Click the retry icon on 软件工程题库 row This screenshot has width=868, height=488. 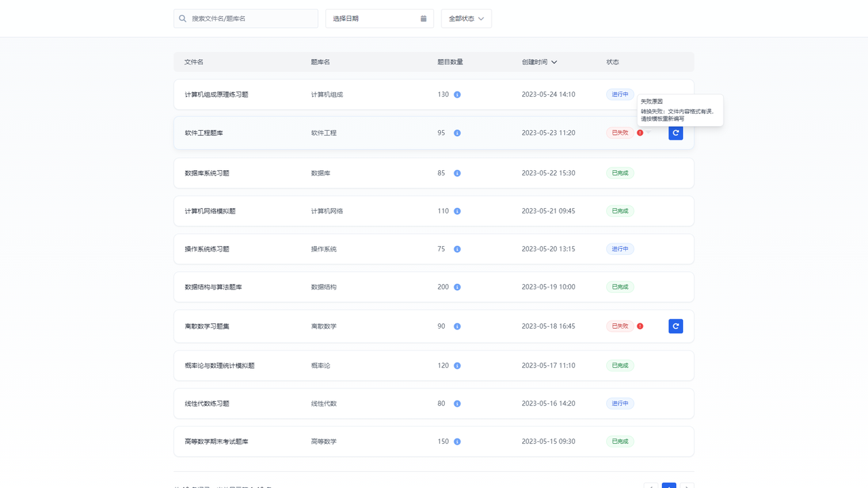coord(675,133)
